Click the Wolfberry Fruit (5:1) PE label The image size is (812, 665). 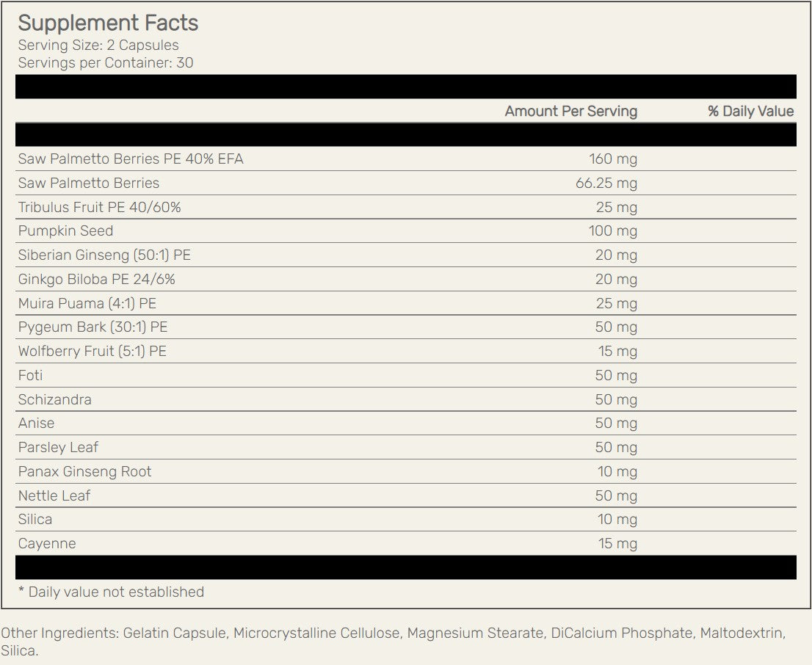click(x=93, y=351)
